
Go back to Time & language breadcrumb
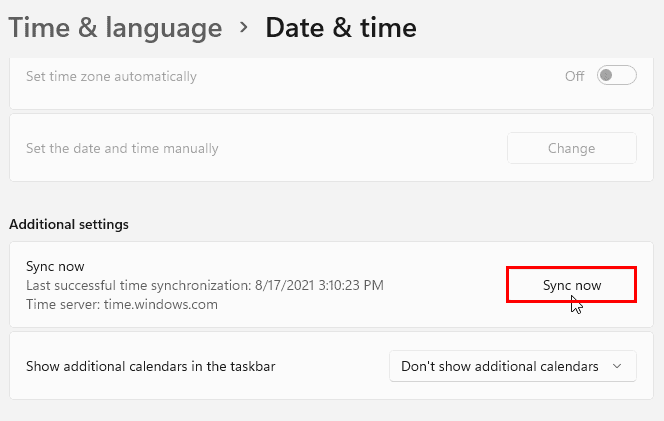(115, 28)
